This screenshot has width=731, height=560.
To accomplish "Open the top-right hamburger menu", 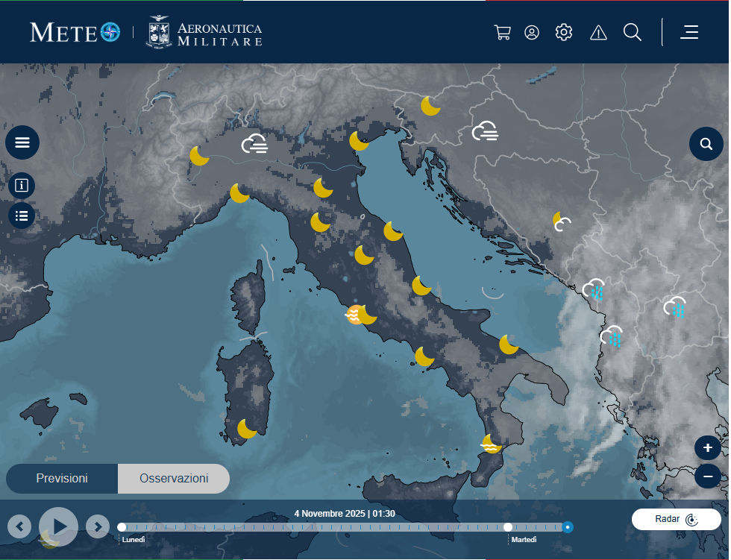I will coord(690,32).
